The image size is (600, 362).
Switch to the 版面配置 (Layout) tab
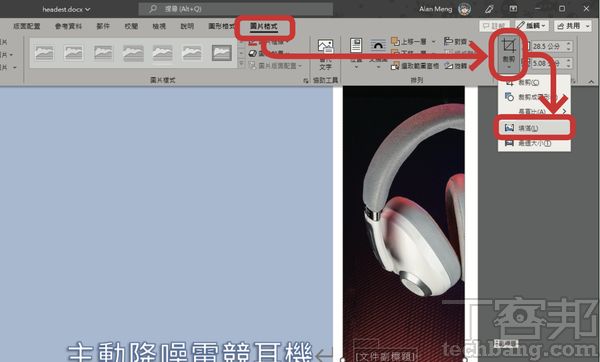click(x=26, y=26)
